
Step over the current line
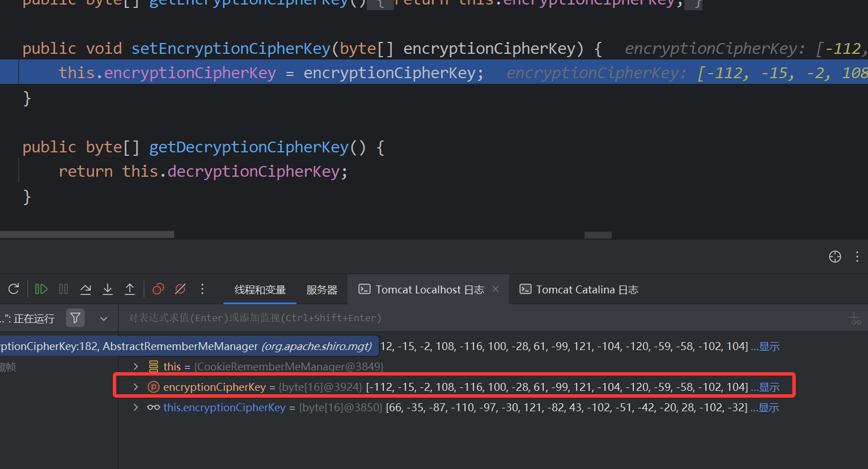pyautogui.click(x=86, y=289)
